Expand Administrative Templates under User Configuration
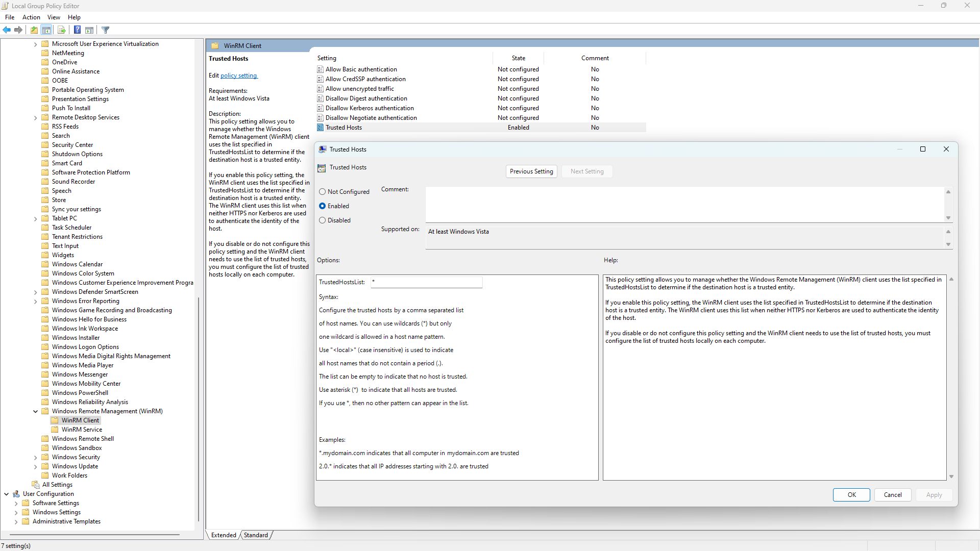Image resolution: width=980 pixels, height=551 pixels. pyautogui.click(x=16, y=522)
